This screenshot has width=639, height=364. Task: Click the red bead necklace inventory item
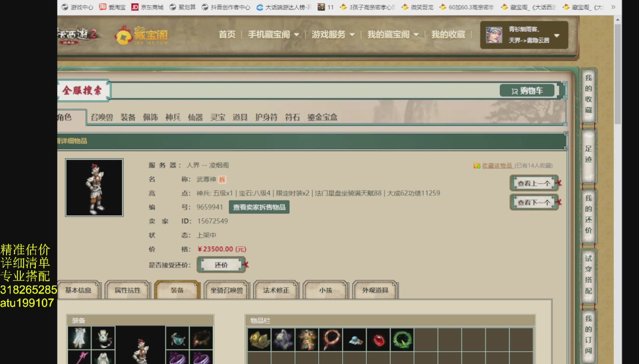click(x=331, y=340)
